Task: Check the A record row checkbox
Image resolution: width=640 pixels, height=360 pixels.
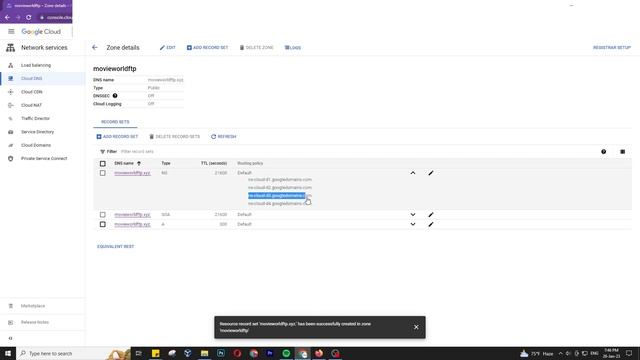Action: pos(102,224)
